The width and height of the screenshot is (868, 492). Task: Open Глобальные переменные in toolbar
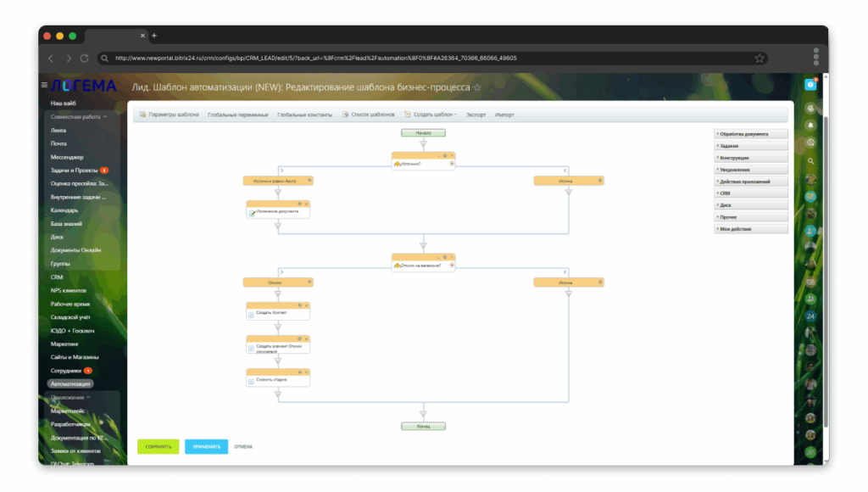click(x=238, y=115)
